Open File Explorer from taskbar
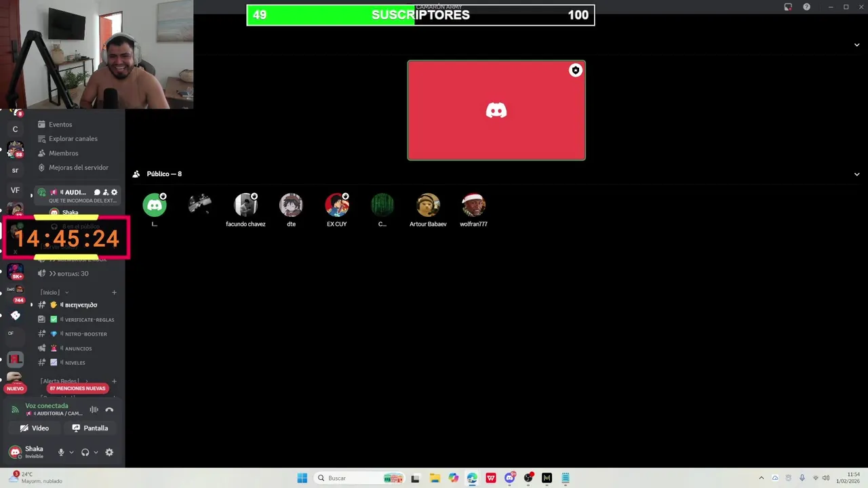 pos(435,478)
